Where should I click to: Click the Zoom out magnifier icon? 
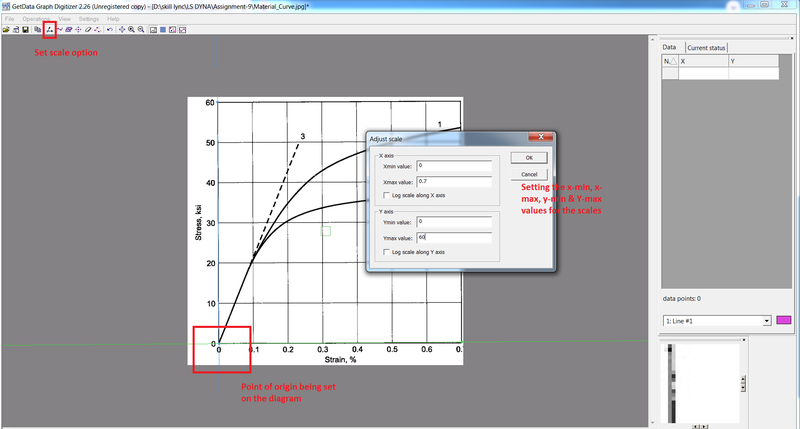(141, 30)
